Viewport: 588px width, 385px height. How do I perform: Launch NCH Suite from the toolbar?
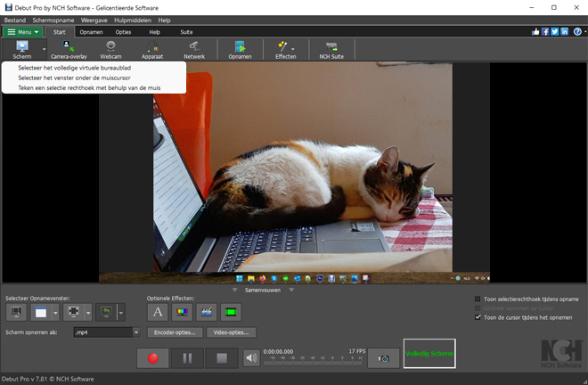pyautogui.click(x=331, y=50)
